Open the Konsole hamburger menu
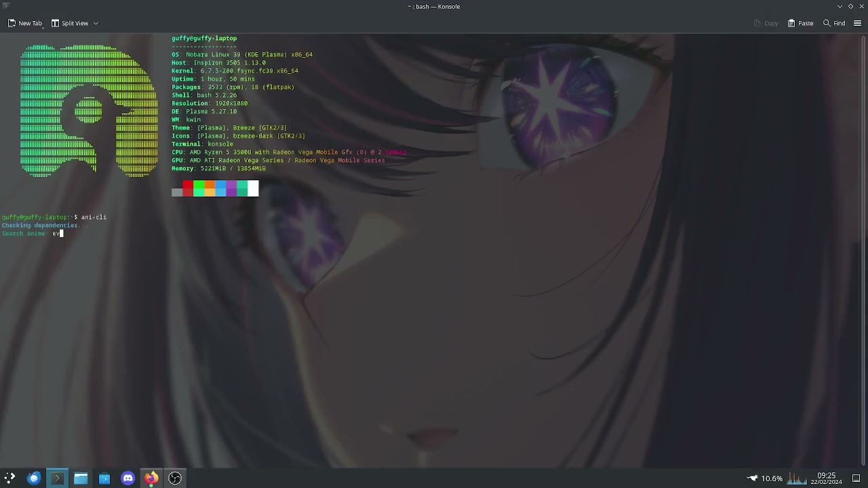Image resolution: width=868 pixels, height=488 pixels. coord(858,23)
